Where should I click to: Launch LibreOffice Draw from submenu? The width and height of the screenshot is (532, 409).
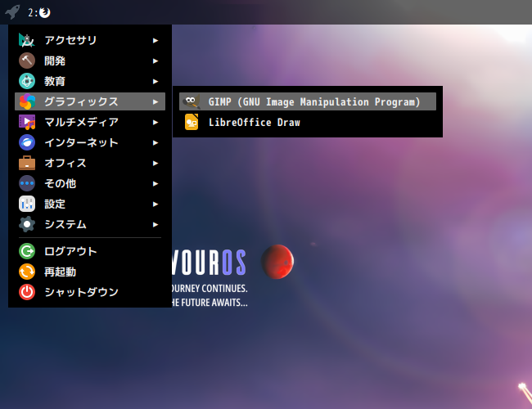pos(308,122)
